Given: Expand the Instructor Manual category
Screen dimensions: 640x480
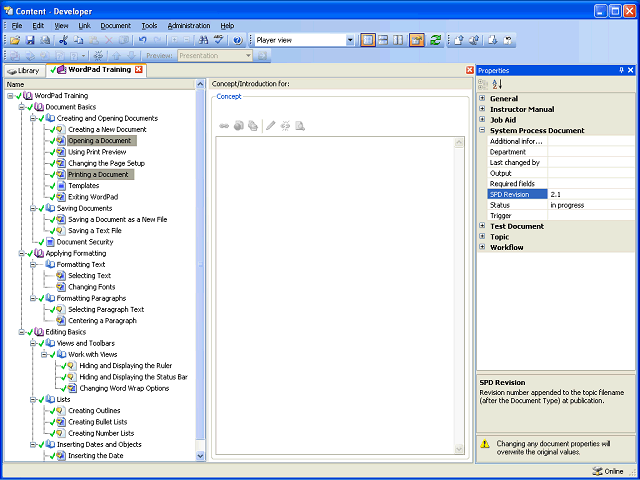Looking at the screenshot, I should 482,109.
